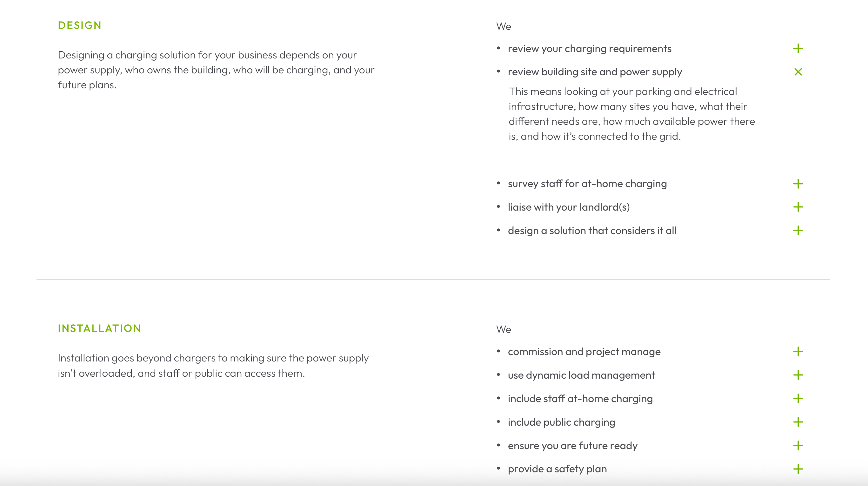
Task: Expand plus icon for 'ensure you are future ready'
Action: pos(798,446)
